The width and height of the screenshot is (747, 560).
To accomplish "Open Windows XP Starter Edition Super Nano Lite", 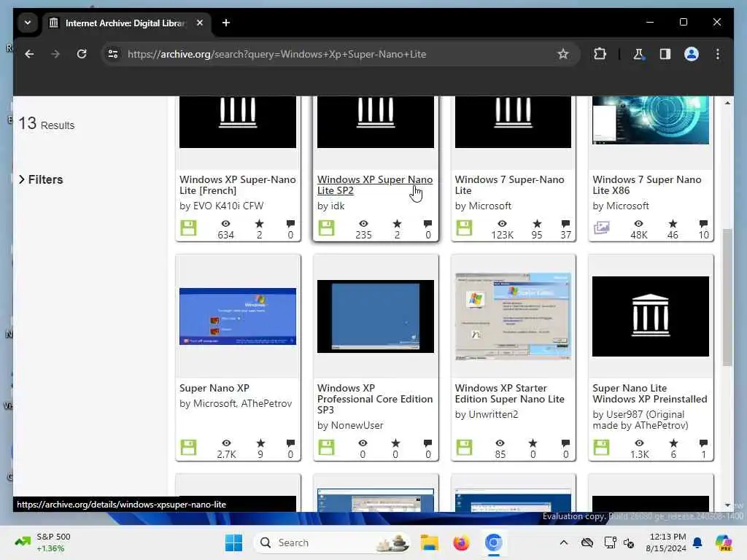I will pyautogui.click(x=509, y=393).
